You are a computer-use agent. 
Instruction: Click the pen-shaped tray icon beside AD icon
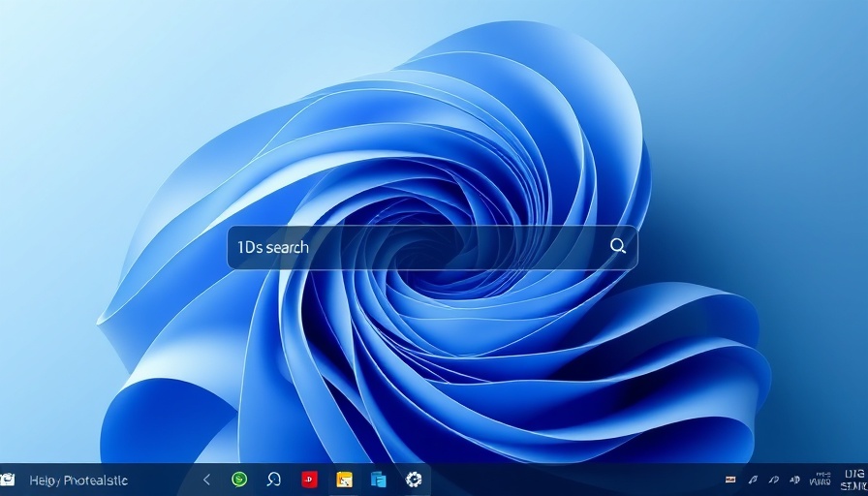click(774, 480)
